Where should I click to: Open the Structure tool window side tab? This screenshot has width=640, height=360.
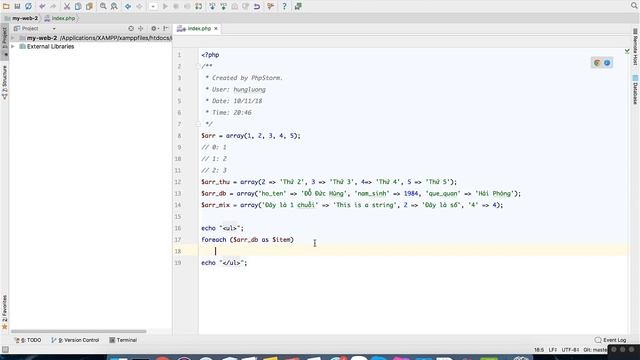tap(4, 82)
